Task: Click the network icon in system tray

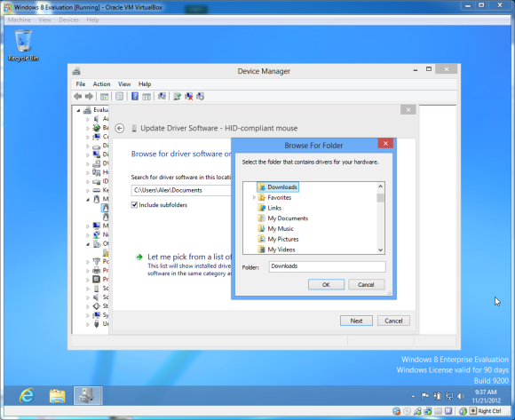Action: (449, 396)
